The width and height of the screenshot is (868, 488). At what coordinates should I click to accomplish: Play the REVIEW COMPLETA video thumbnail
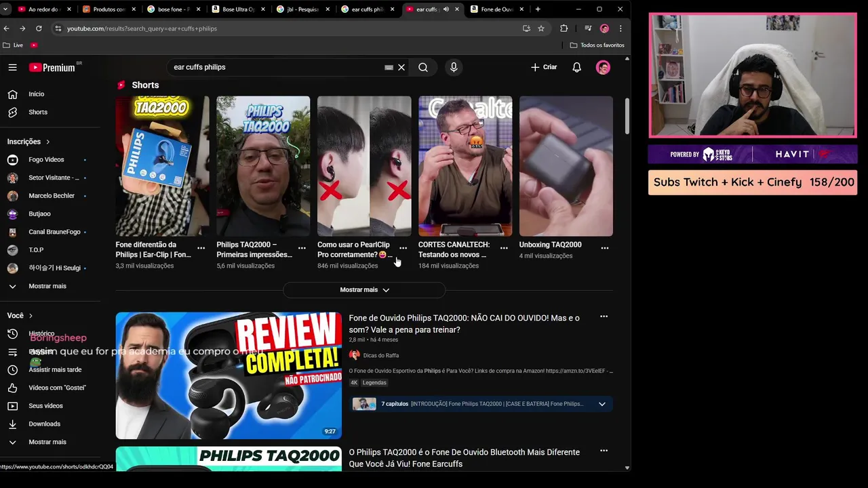click(229, 375)
